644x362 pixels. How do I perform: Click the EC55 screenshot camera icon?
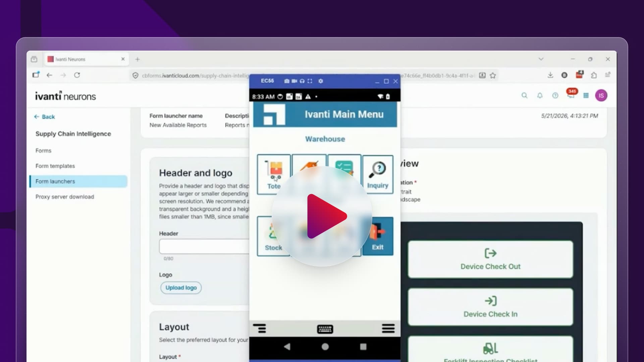click(287, 81)
